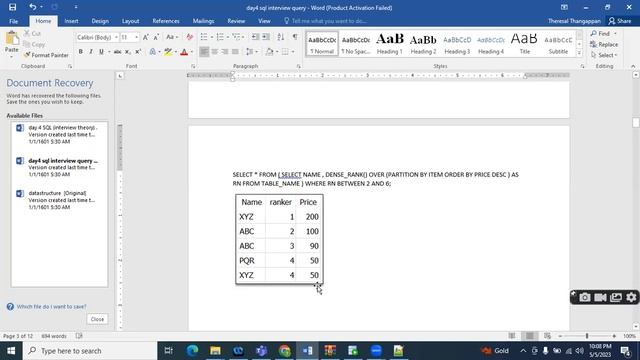Click the vertical document scrollbar thumb
This screenshot has width=640, height=360.
[636, 122]
